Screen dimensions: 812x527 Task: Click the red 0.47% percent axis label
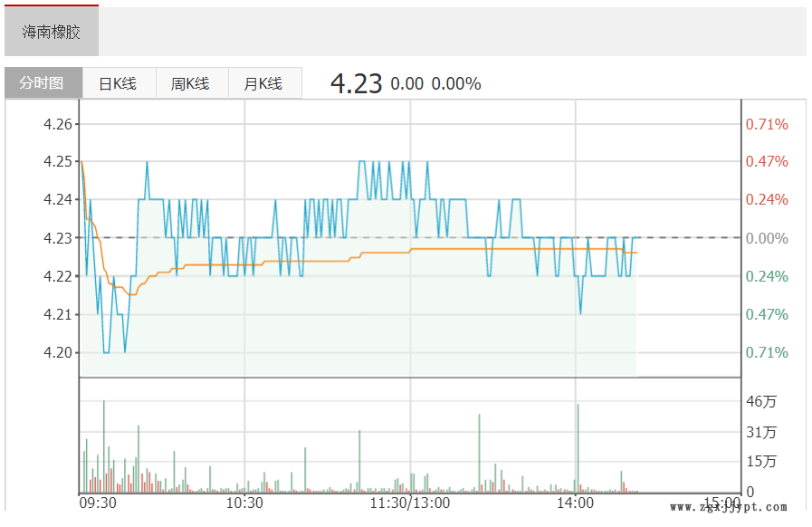point(767,162)
